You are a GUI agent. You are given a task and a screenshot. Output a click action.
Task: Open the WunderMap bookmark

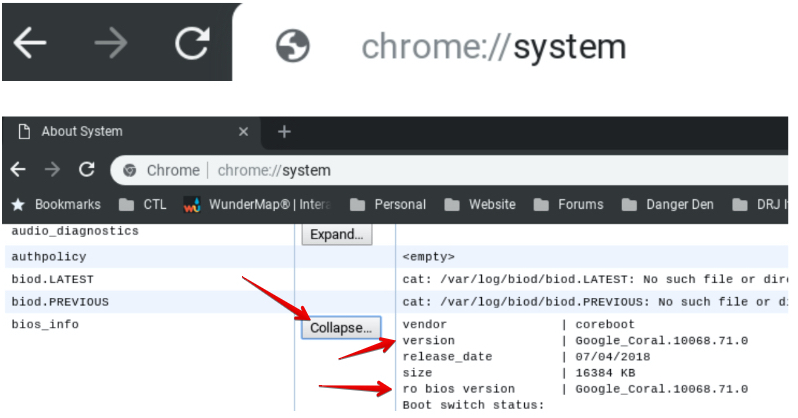coord(257,205)
